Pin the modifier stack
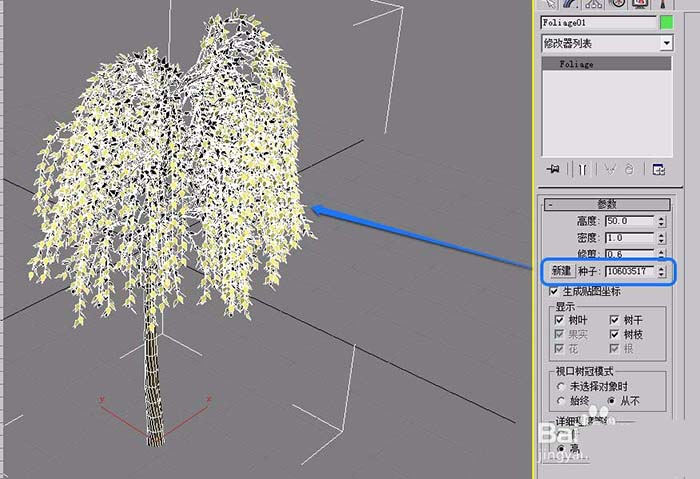 click(x=553, y=169)
